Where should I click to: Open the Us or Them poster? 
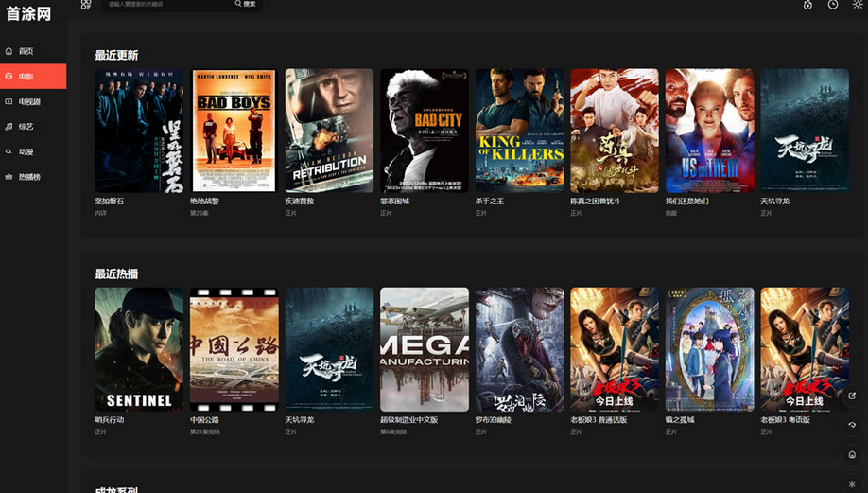(710, 131)
